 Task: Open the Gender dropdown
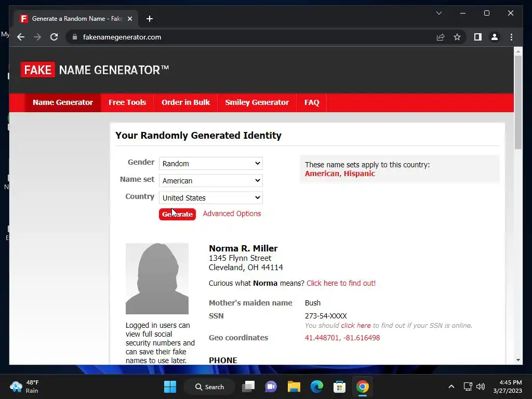(211, 164)
